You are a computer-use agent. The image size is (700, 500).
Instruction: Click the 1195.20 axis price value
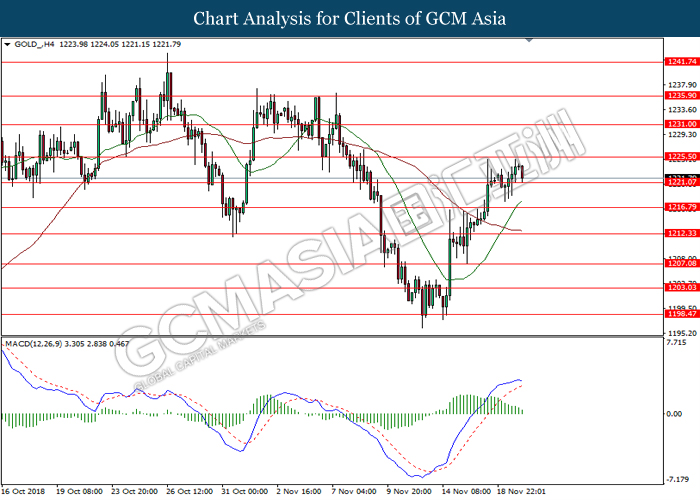(682, 333)
